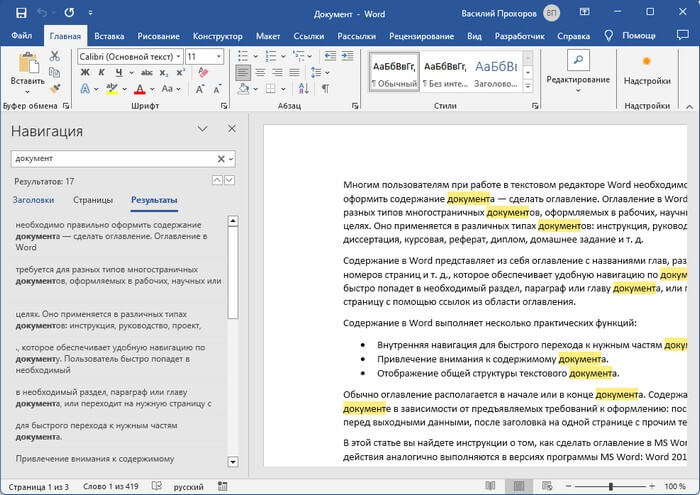Apply the Заголовок 1 style
This screenshot has height=495, width=700.
(x=496, y=72)
